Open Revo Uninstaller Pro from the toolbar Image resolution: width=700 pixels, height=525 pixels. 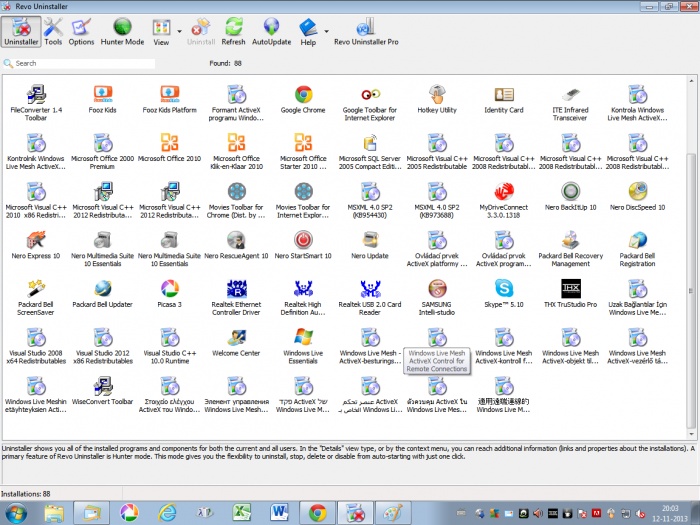(365, 31)
